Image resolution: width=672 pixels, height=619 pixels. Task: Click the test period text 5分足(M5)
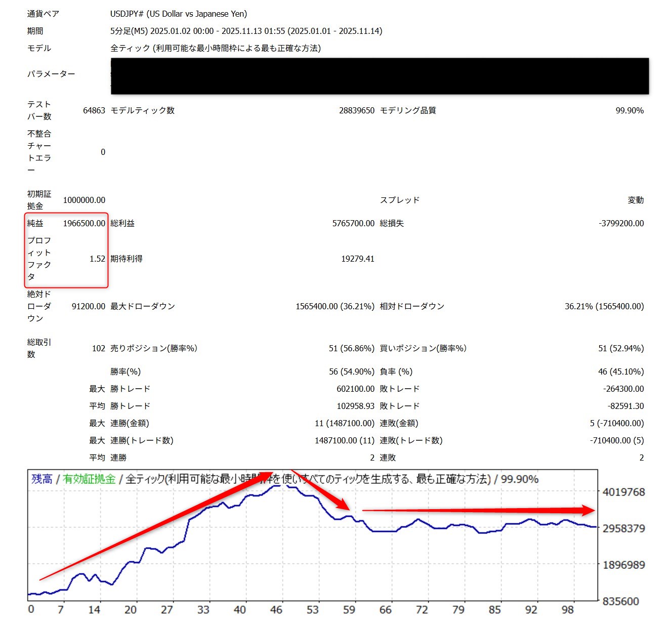pyautogui.click(x=129, y=31)
